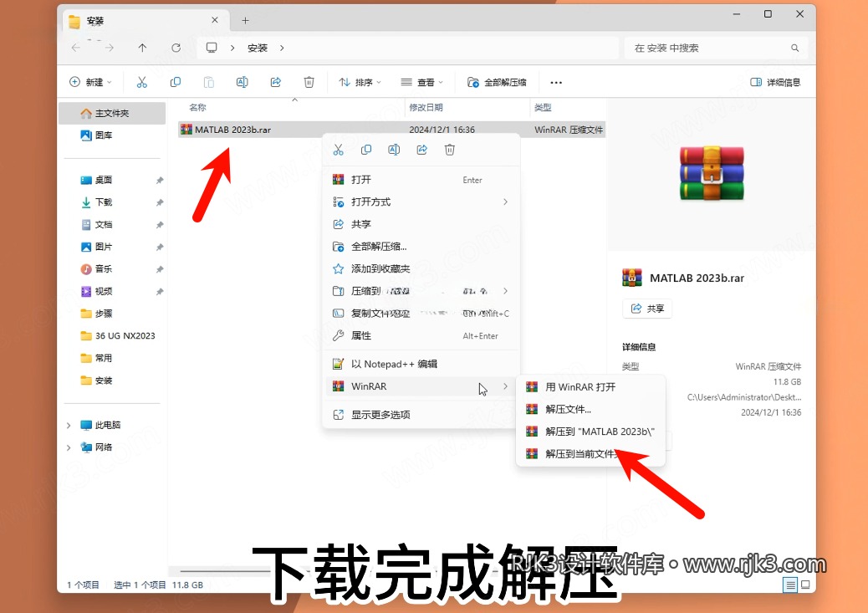The width and height of the screenshot is (868, 613).
Task: Choose 全部解压缩... in context menu
Action: click(x=421, y=247)
